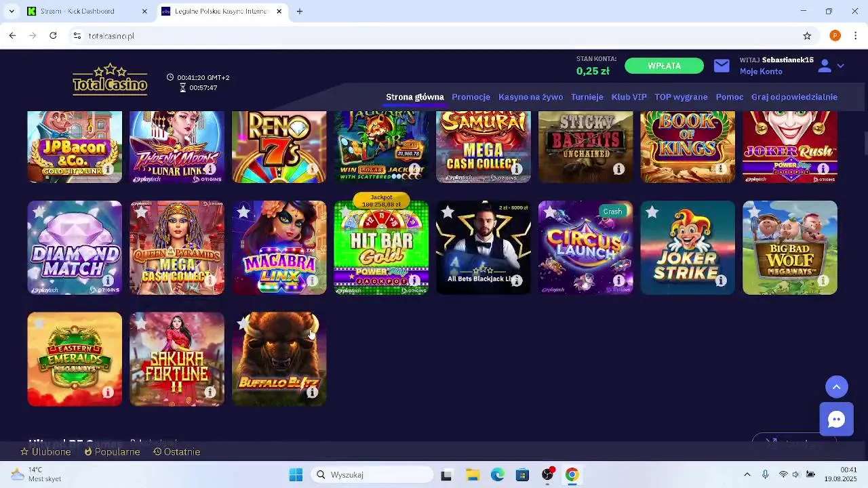Open Chrome tab search dropdown
868x488 pixels.
[12, 12]
